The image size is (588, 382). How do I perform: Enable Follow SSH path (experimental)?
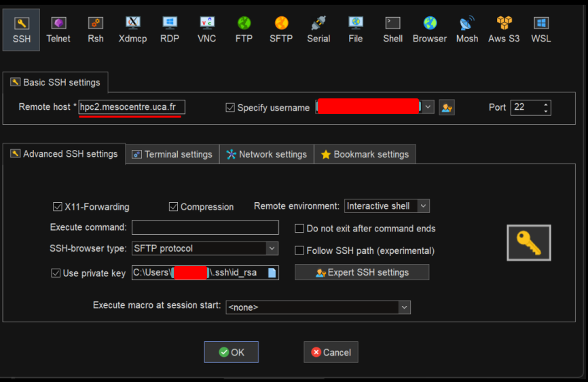pos(299,250)
